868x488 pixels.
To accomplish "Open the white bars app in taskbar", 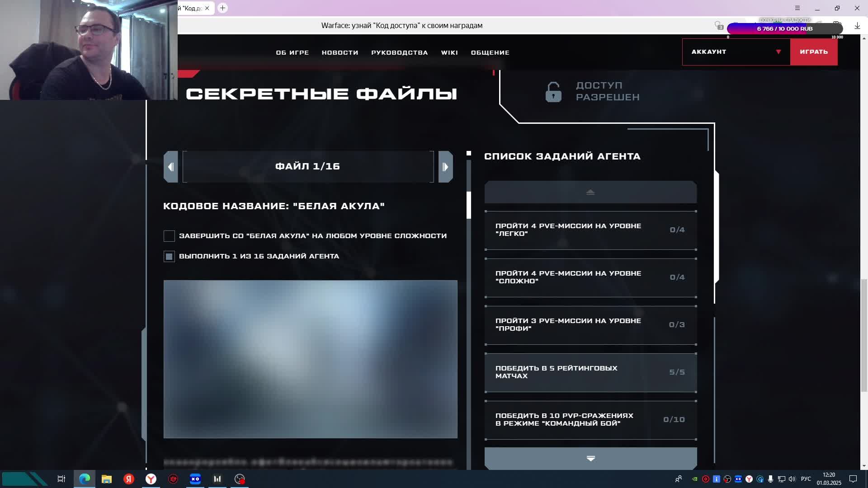I will (217, 479).
